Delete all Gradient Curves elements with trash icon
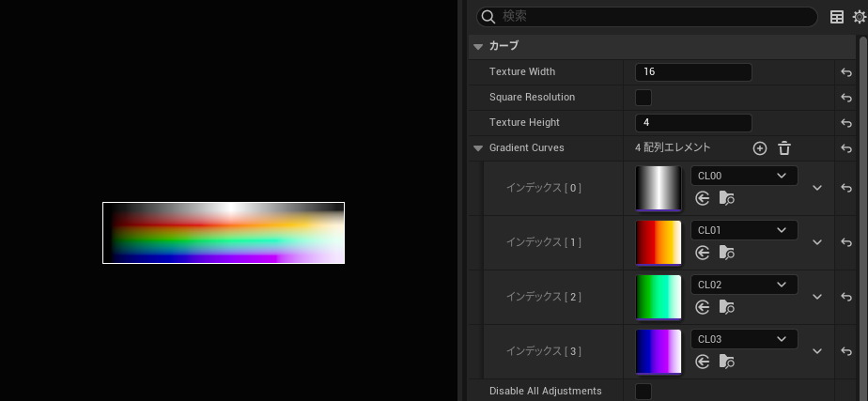The height and width of the screenshot is (401, 868). [784, 148]
